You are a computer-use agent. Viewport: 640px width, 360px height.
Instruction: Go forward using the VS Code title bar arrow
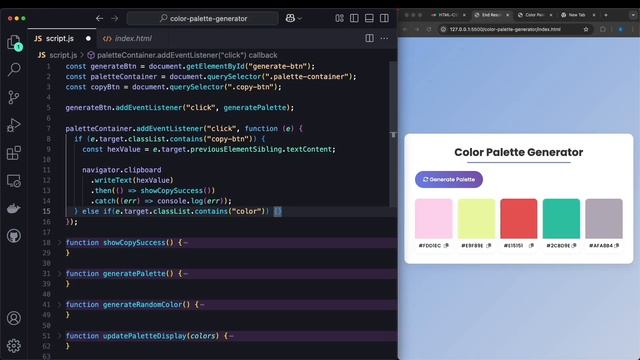point(115,18)
